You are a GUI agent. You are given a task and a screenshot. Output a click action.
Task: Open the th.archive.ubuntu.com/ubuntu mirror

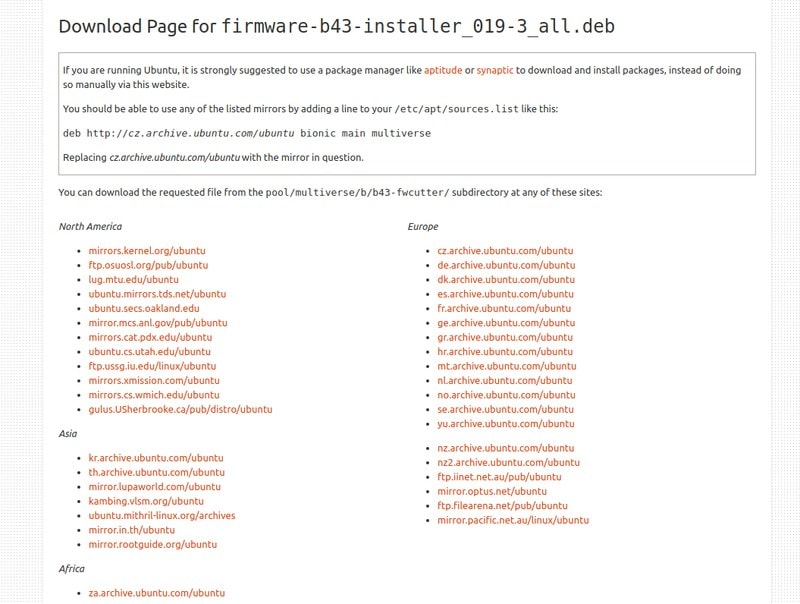pos(157,472)
